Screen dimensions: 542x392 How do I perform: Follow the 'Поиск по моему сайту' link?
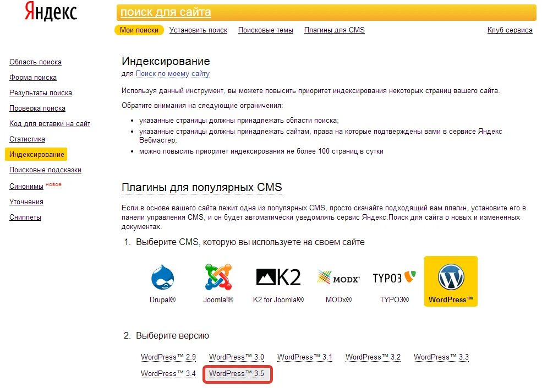click(173, 74)
